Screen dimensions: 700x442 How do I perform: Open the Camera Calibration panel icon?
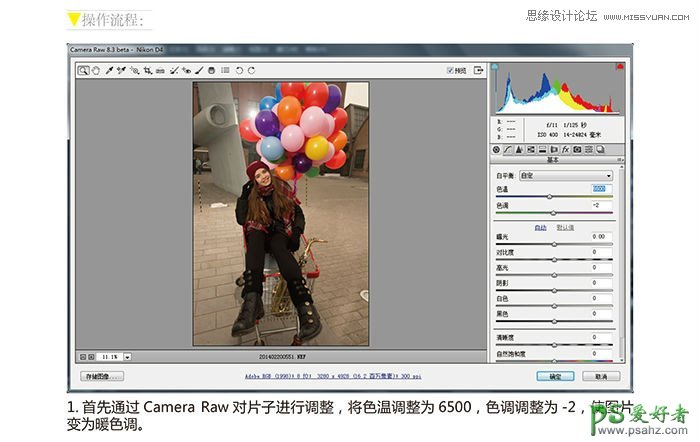click(x=577, y=149)
